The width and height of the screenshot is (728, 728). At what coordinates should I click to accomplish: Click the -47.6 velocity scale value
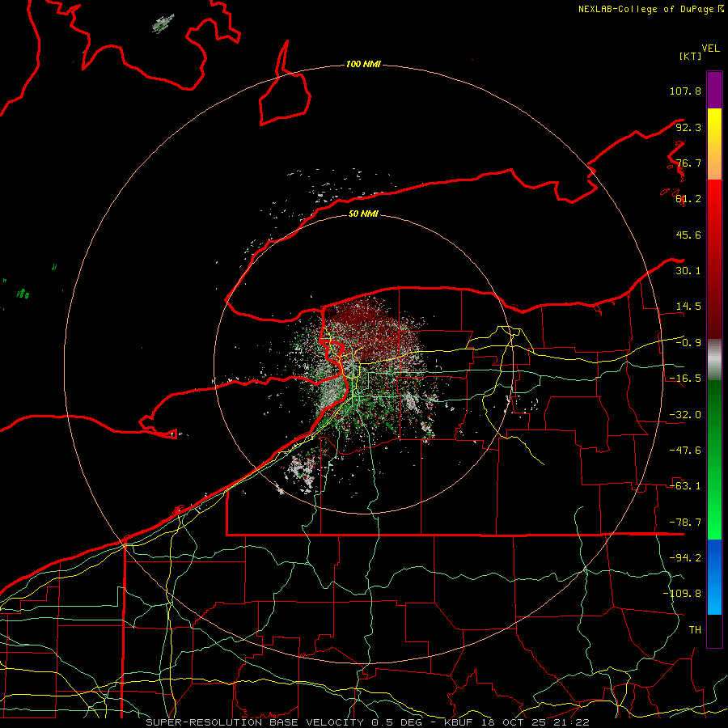coord(685,451)
